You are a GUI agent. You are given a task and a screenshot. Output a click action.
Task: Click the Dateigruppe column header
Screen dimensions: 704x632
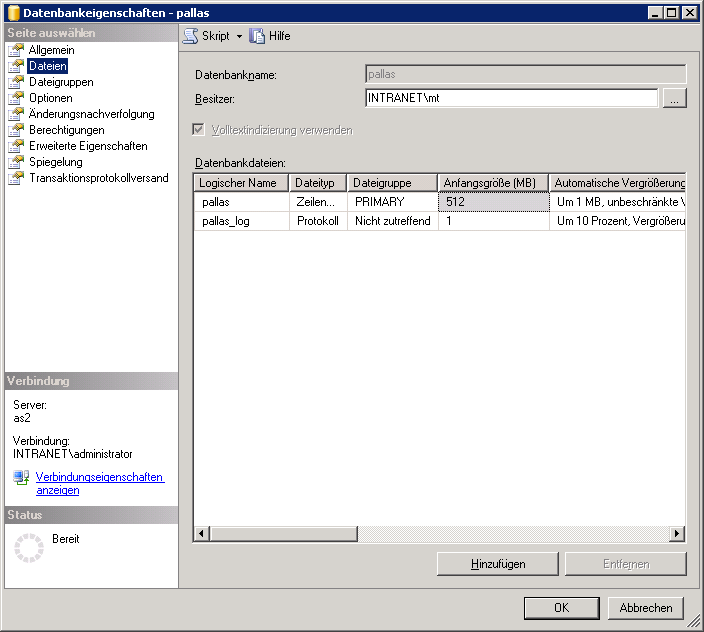(392, 183)
